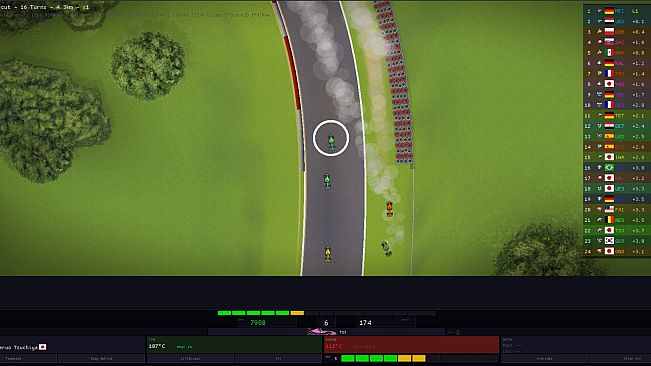This screenshot has height=366, width=651.
Task: Activate the Lift & Coast button
Action: pyautogui.click(x=191, y=359)
